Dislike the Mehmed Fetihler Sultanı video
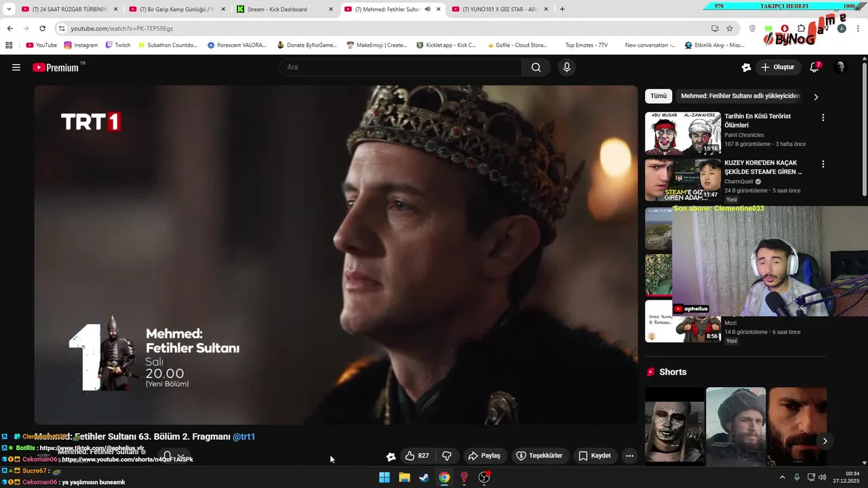Viewport: 868px width, 488px height. click(x=447, y=455)
